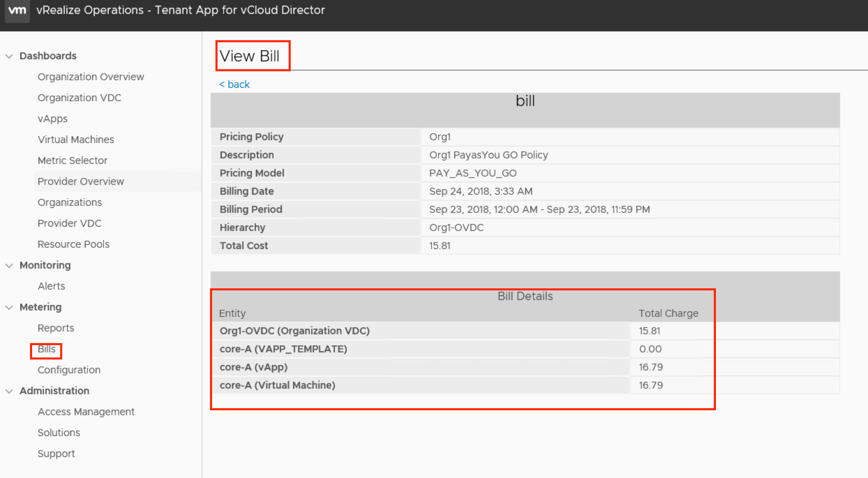Select vApps in the sidebar
Viewport: 868px width, 478px height.
tap(52, 119)
